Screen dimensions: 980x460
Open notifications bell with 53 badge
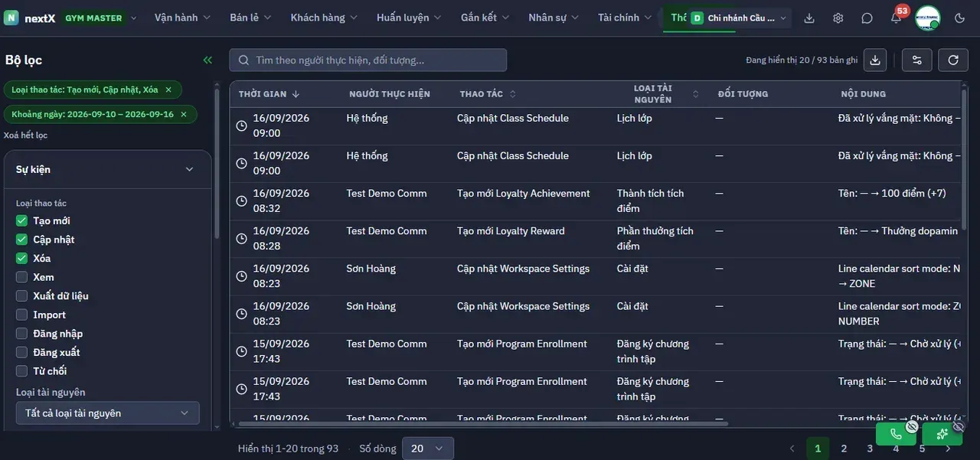(897, 18)
